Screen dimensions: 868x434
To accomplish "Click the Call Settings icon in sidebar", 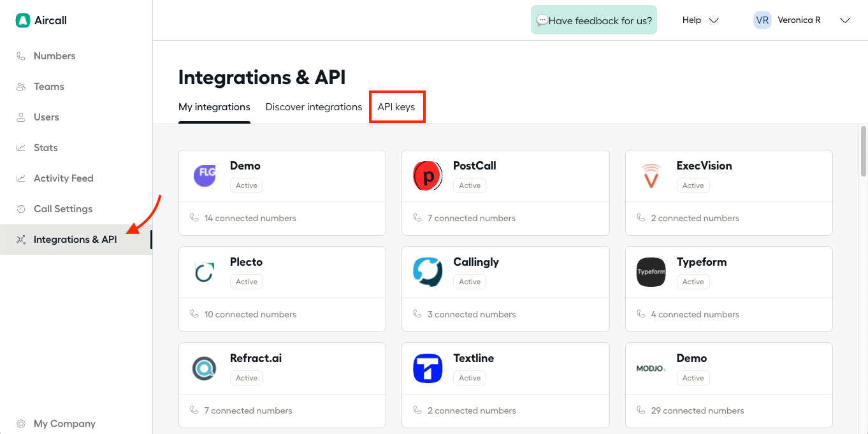I will (21, 209).
